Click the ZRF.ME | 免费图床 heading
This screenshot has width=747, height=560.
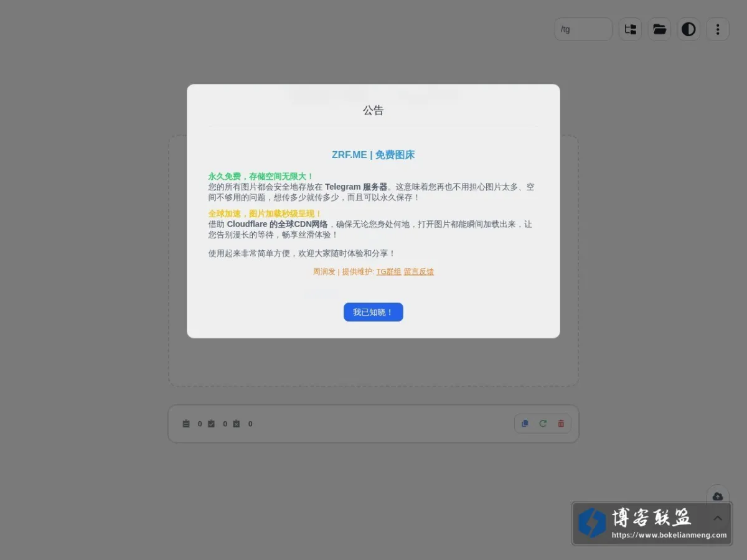[x=373, y=155]
